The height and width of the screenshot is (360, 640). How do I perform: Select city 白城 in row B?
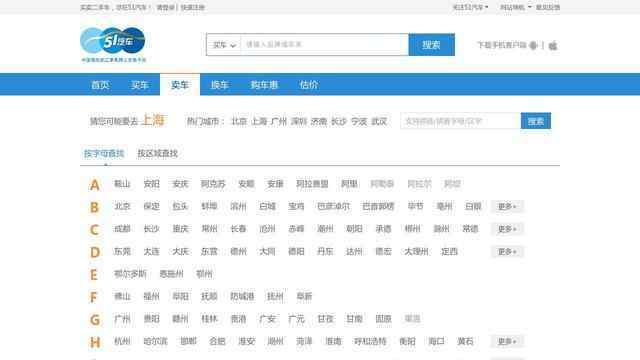coord(267,207)
